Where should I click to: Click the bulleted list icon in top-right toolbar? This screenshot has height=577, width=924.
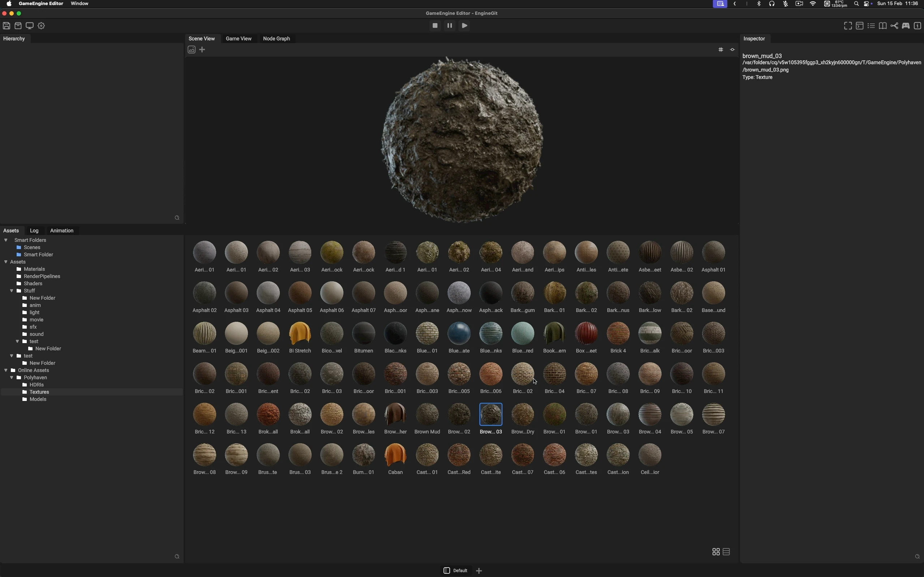pos(871,26)
